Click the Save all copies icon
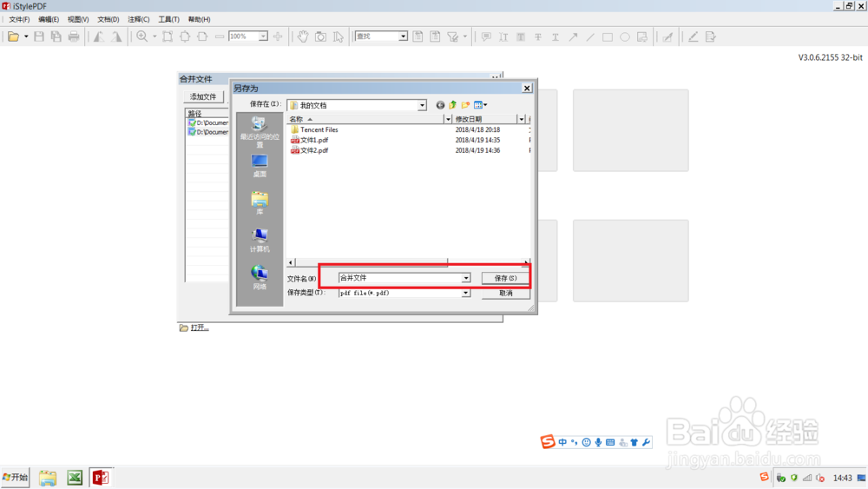The width and height of the screenshot is (868, 489). [56, 36]
